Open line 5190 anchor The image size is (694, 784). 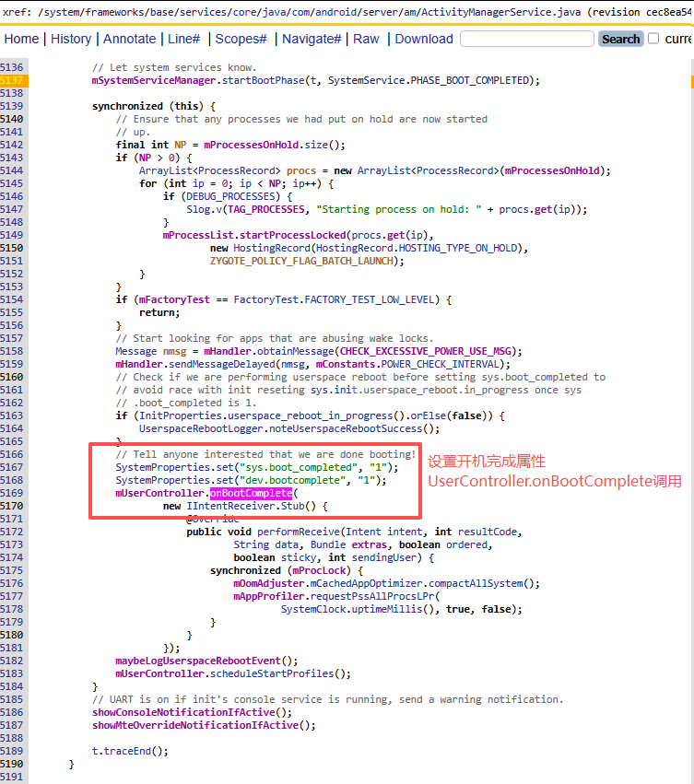point(12,764)
